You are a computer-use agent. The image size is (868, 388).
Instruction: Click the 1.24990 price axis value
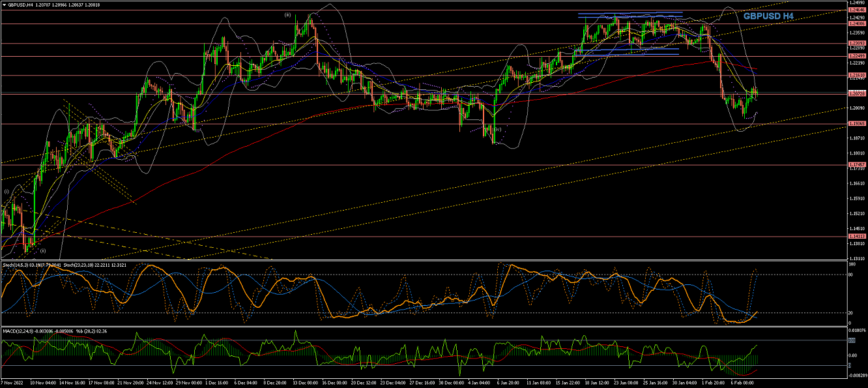tap(858, 3)
